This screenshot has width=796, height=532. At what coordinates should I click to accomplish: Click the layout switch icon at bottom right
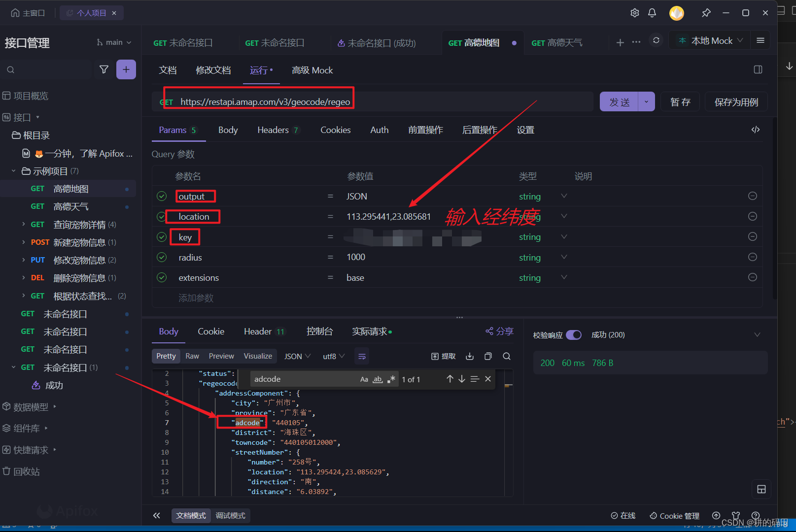761,489
